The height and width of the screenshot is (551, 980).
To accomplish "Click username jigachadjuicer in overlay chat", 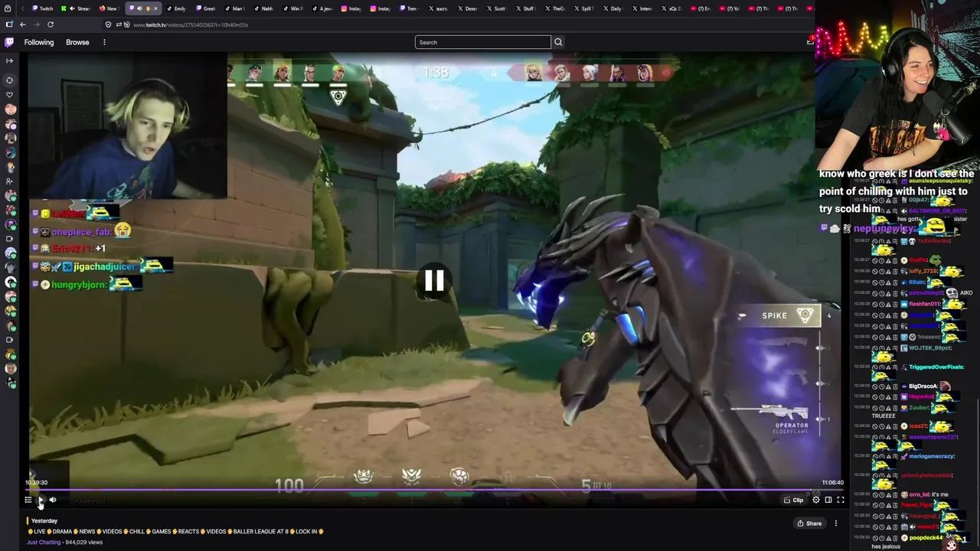I will [106, 266].
